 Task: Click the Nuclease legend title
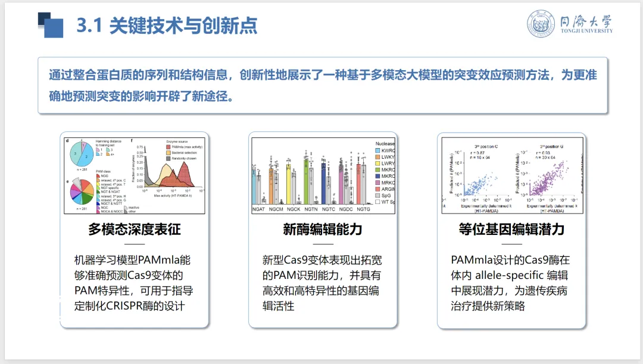385,144
